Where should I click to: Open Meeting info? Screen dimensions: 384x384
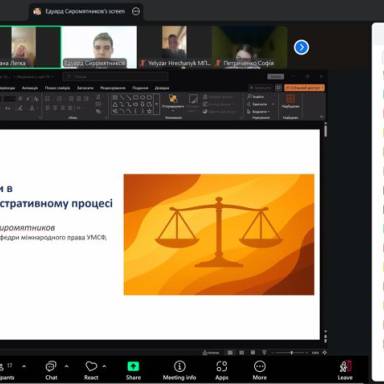tap(179, 370)
